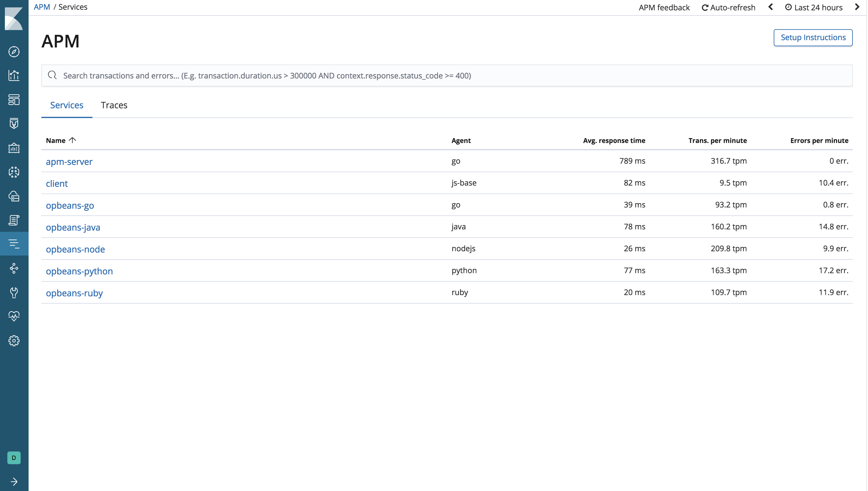Open the Dashboard app icon

click(14, 99)
